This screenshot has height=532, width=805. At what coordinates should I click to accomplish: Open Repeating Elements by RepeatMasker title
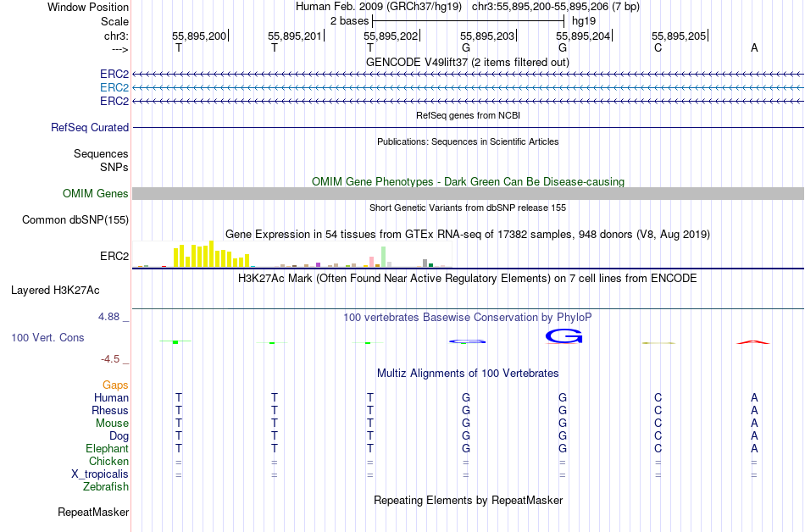pyautogui.click(x=468, y=501)
